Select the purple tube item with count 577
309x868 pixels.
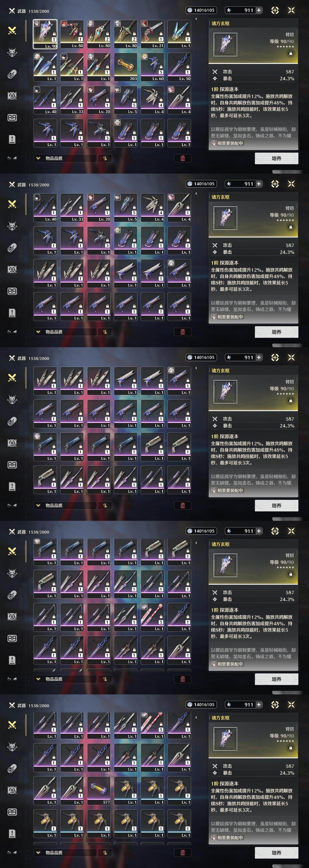coord(99,791)
